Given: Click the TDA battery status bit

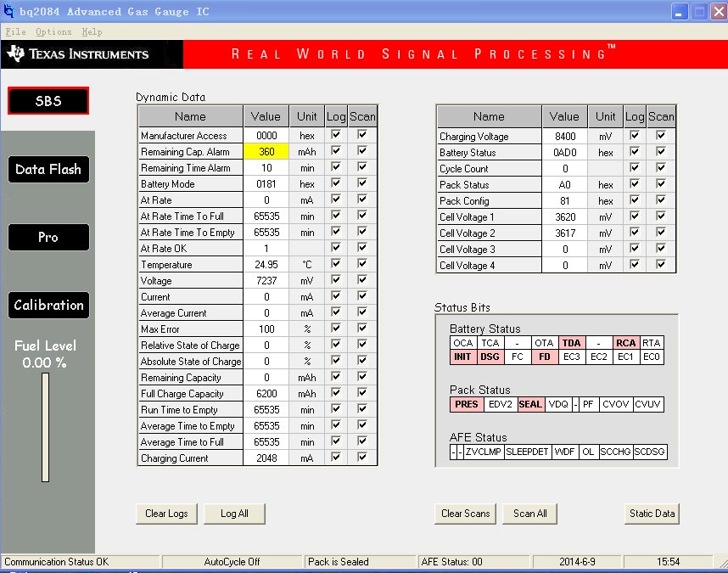Looking at the screenshot, I should tap(572, 343).
